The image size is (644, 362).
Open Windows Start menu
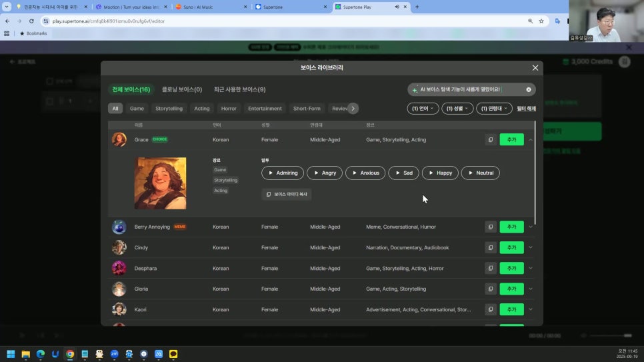11,354
